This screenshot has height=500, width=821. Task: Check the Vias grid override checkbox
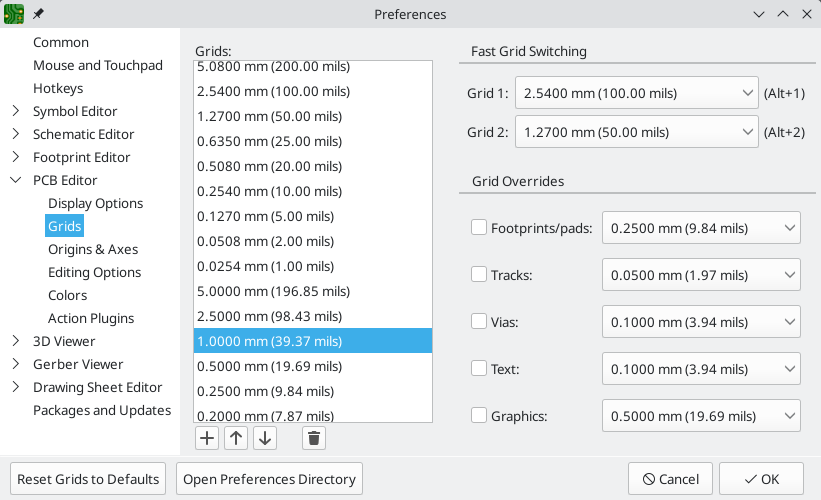[479, 321]
